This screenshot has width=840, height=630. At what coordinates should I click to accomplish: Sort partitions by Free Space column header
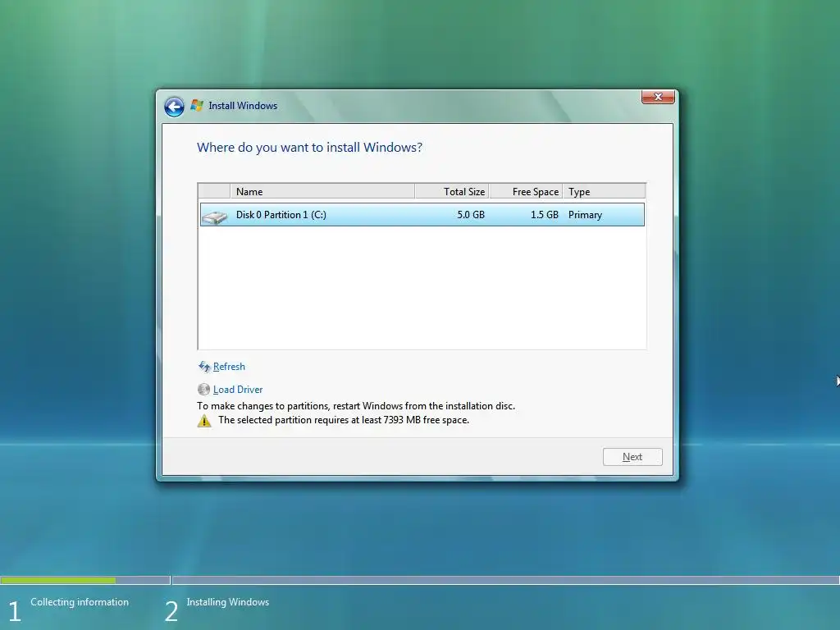coord(526,191)
